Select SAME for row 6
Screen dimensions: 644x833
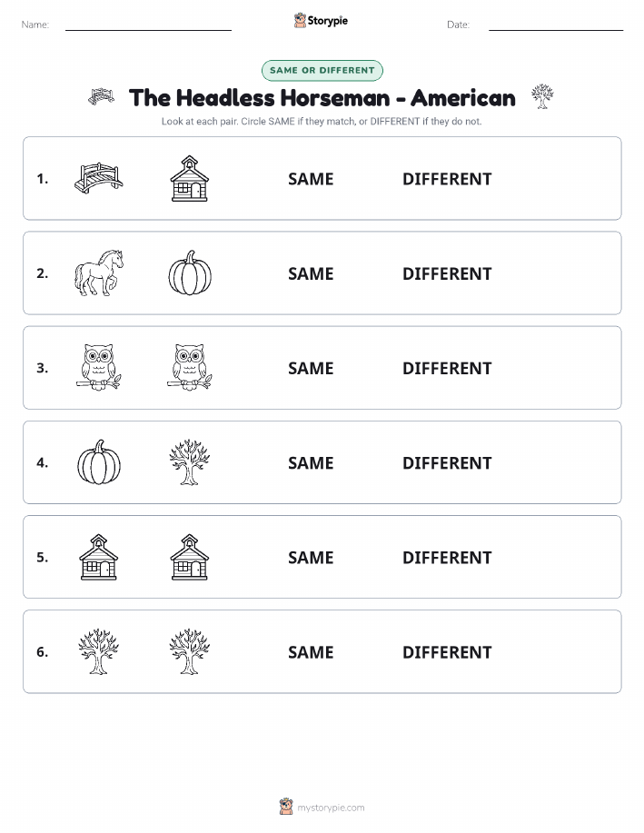coord(311,652)
